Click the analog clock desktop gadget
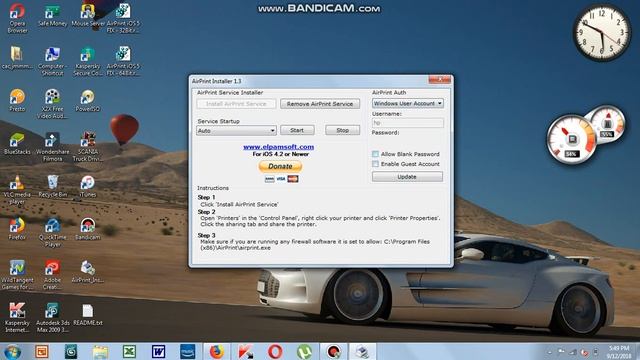 (x=602, y=32)
